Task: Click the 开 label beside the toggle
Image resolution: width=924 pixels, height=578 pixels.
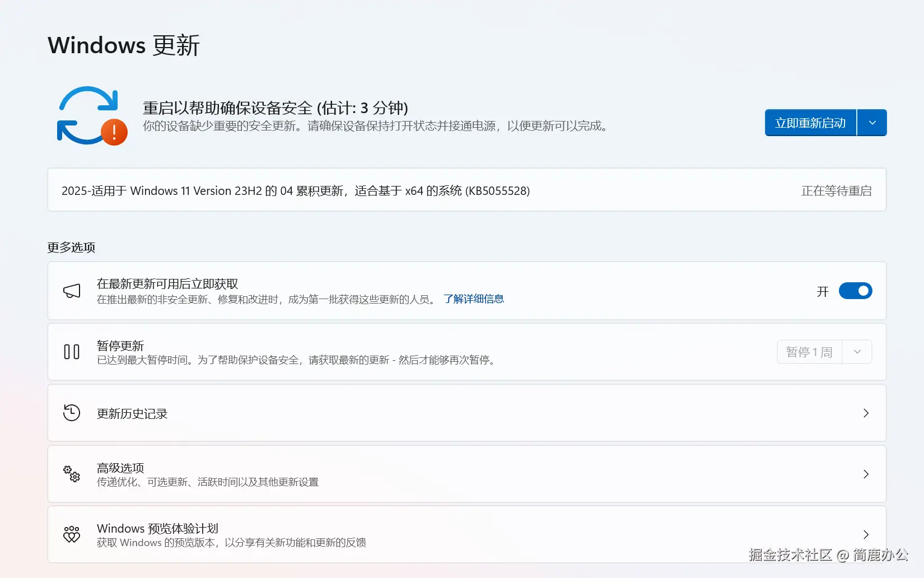Action: pyautogui.click(x=823, y=291)
